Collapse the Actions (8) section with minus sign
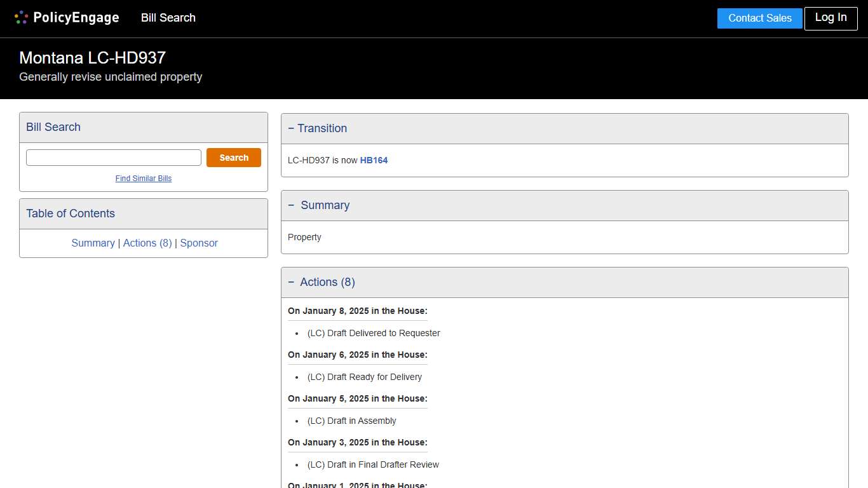Viewport: 868px width, 488px height. (291, 282)
